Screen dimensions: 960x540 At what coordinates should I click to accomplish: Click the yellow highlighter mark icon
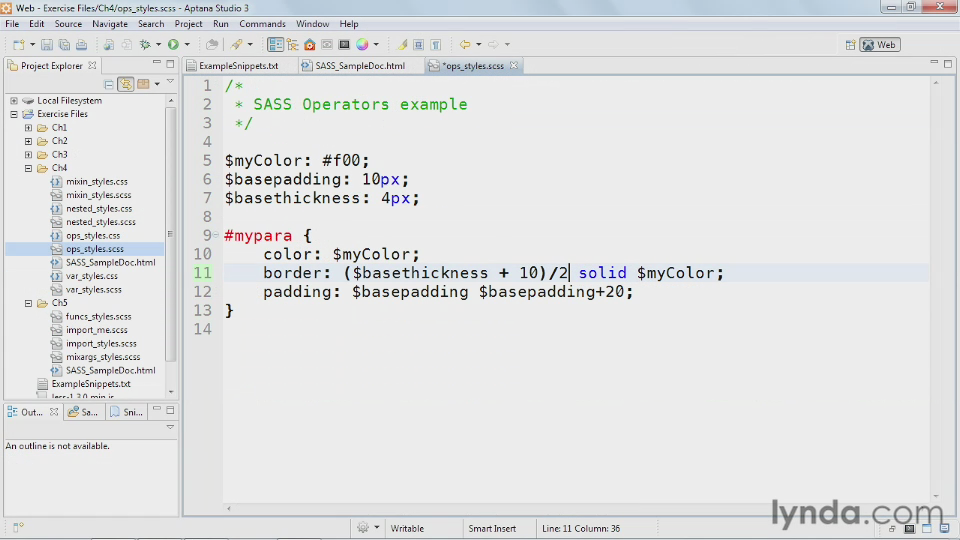[x=402, y=45]
